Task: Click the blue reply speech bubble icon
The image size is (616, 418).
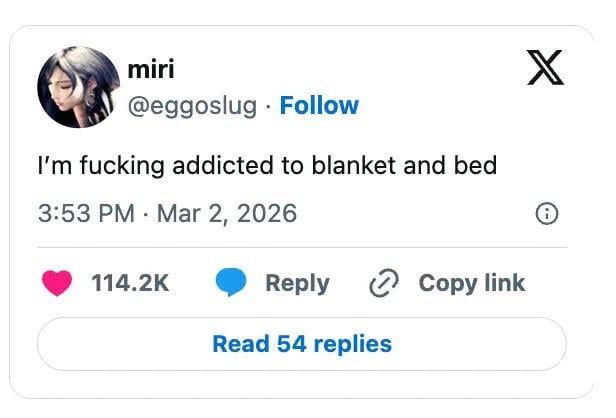Action: 231,283
